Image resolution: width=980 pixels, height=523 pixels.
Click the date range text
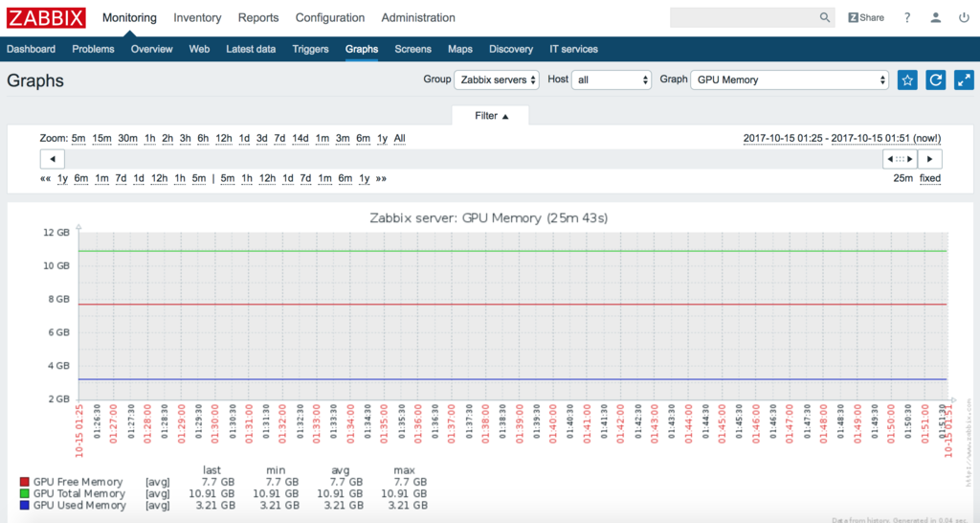coord(842,138)
